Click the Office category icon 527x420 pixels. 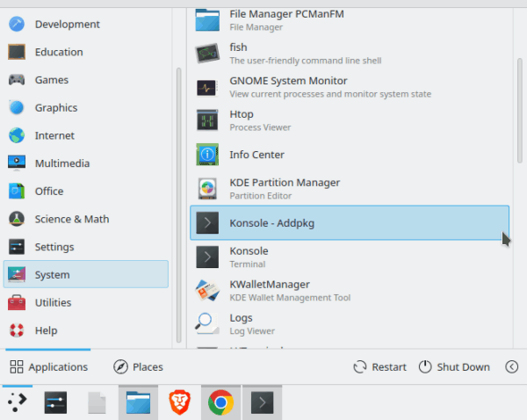point(17,191)
